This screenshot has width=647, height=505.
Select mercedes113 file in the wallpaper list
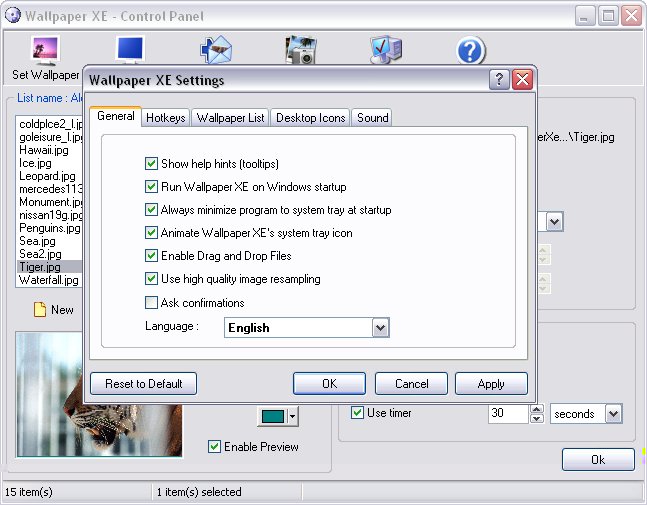[50, 189]
